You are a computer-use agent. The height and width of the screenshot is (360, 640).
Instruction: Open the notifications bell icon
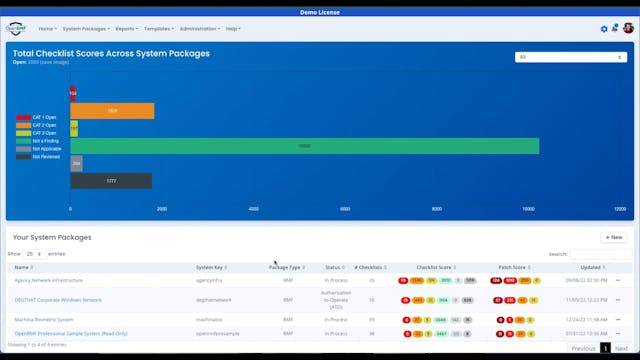coord(615,28)
